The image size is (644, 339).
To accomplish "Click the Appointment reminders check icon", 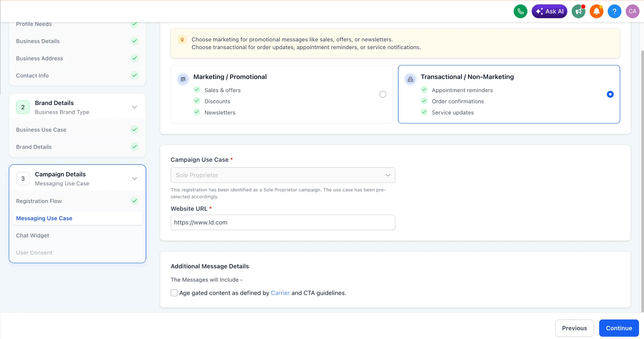I will pos(424,90).
